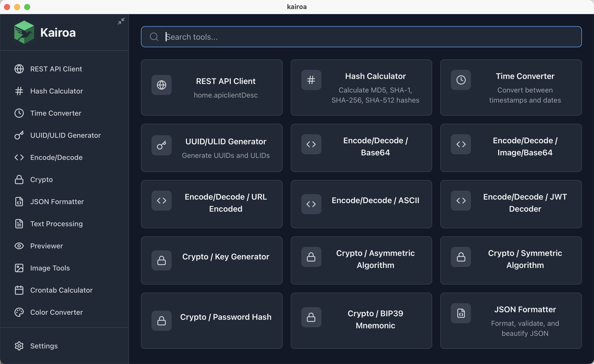Open the Color Converter palette icon

(19, 312)
